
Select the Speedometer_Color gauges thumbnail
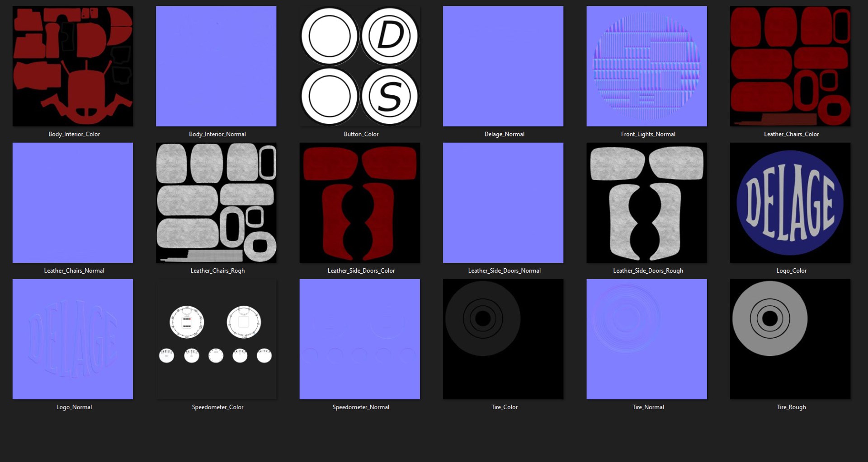tap(216, 339)
